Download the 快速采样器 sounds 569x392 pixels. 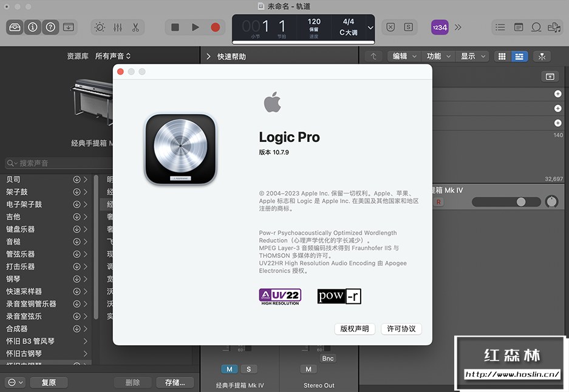click(77, 291)
